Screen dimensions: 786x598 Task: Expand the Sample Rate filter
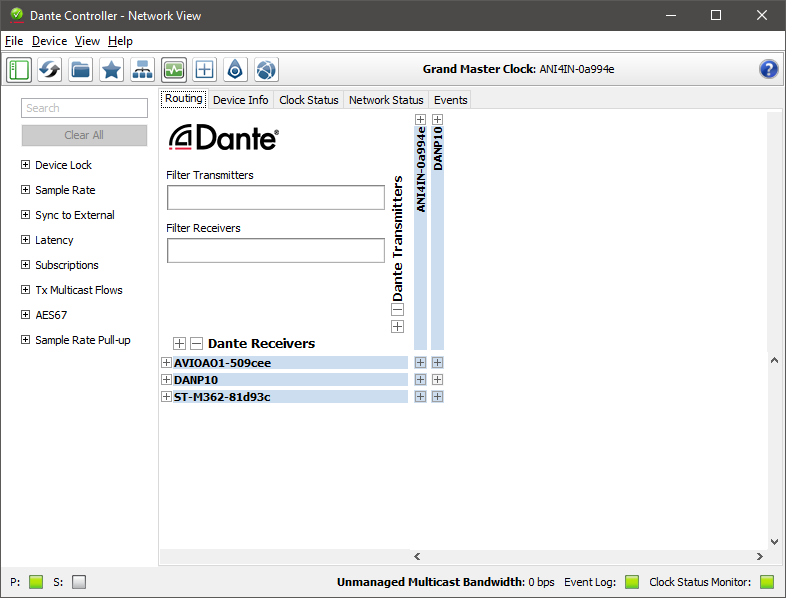[25, 189]
